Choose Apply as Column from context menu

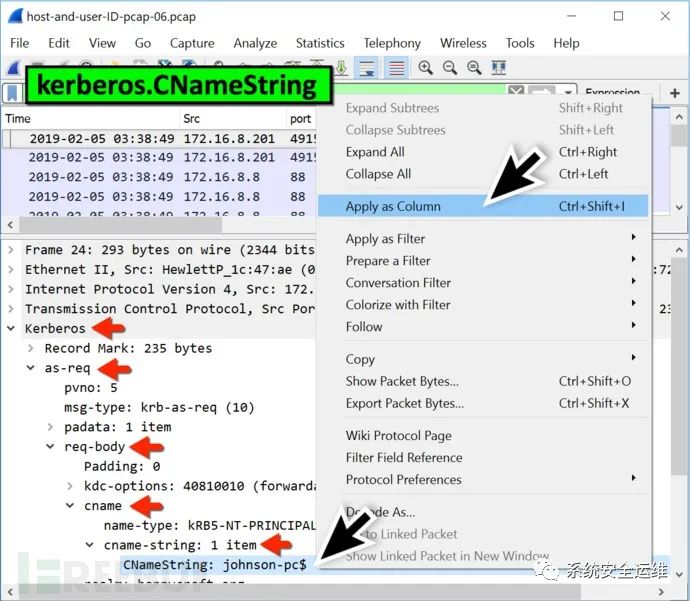(483, 206)
